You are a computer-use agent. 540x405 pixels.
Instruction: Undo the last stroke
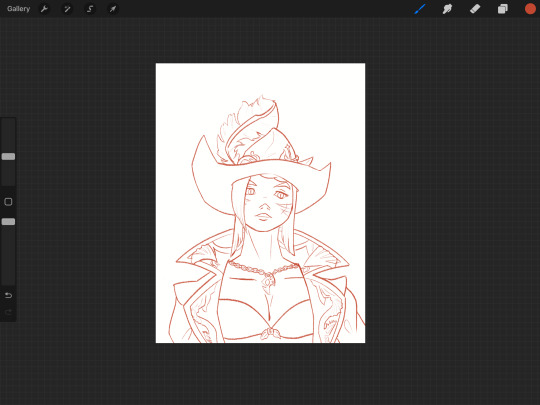click(8, 295)
